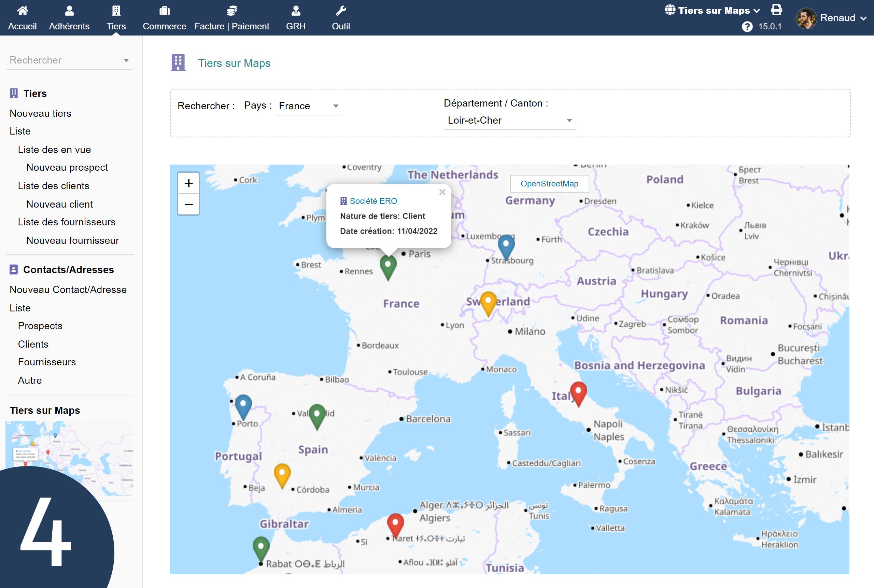Open Nouveau tiers in sidebar
The height and width of the screenshot is (588, 874).
coord(41,113)
